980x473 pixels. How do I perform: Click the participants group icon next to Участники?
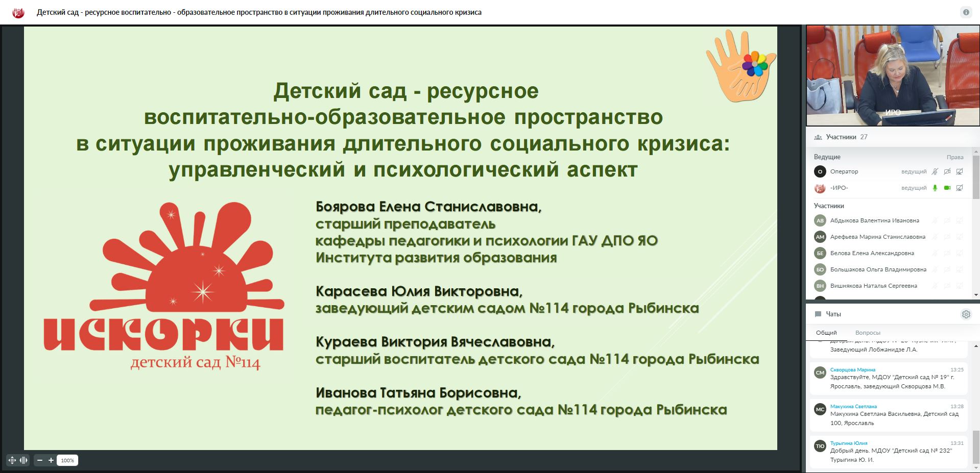point(818,137)
